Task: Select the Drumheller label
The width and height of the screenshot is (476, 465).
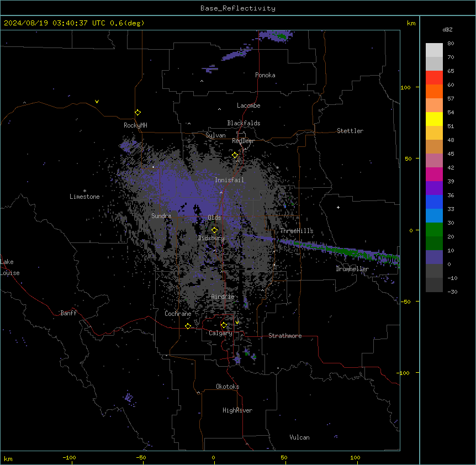Action: [352, 269]
